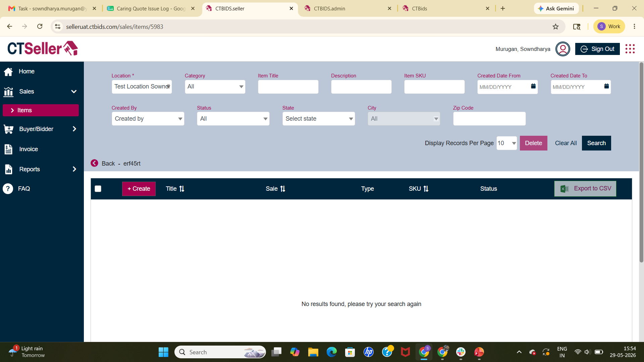Open the red apps grid menu icon
644x362 pixels.
click(630, 49)
